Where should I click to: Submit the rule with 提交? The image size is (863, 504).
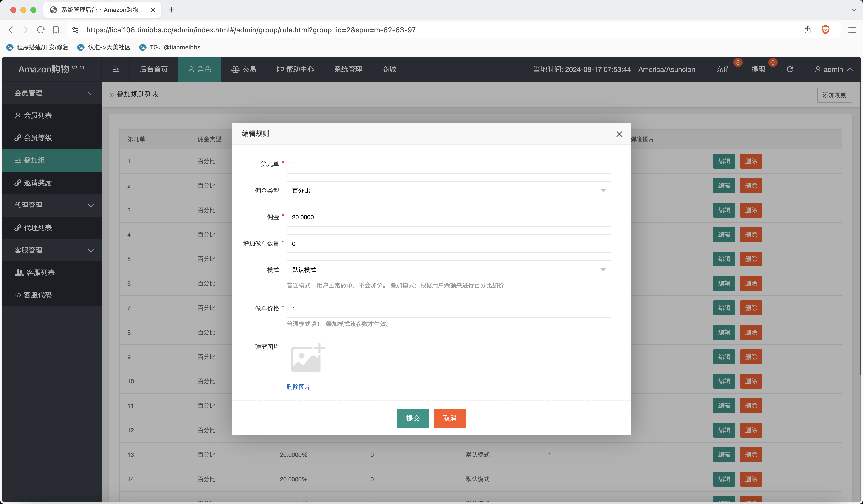point(413,418)
